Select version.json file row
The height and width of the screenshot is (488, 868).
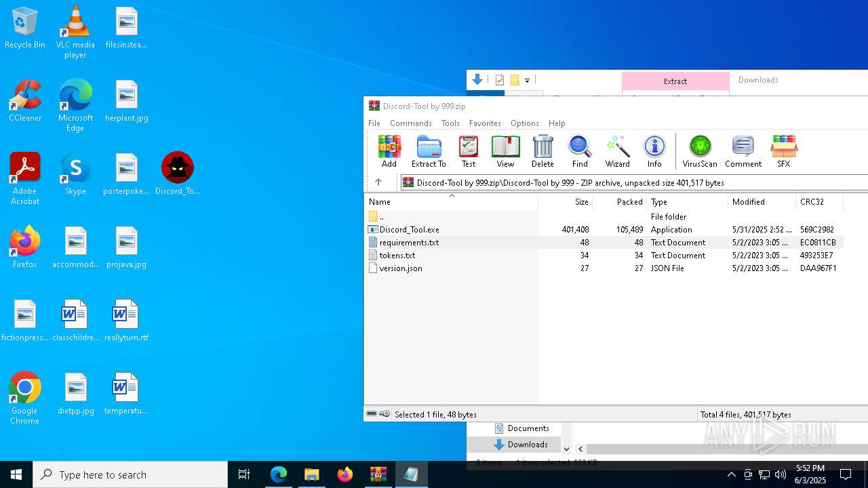coord(604,268)
